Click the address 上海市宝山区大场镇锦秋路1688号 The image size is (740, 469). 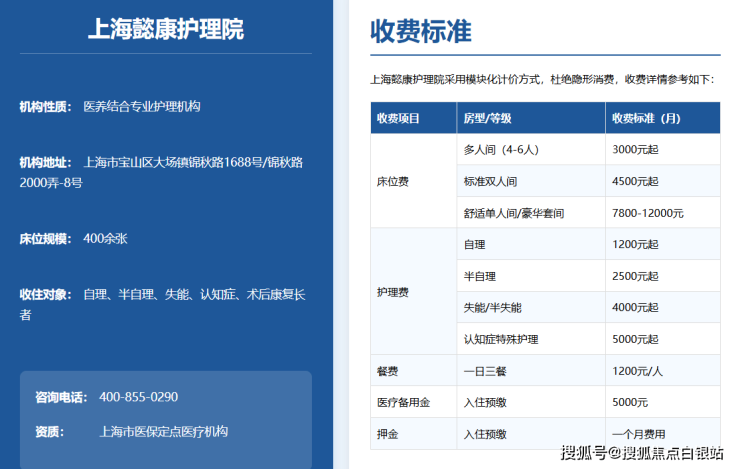[173, 163]
